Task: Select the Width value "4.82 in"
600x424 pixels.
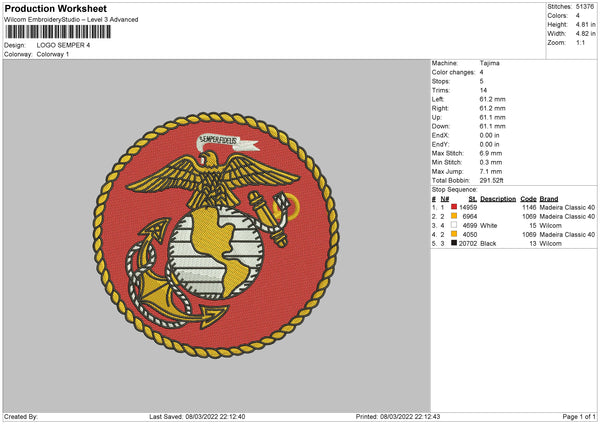Action: [585, 34]
